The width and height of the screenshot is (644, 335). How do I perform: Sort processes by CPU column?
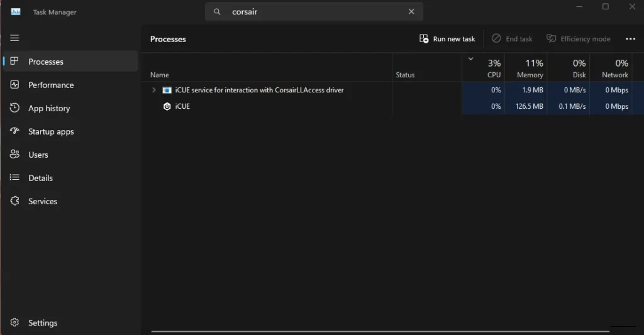pos(484,68)
